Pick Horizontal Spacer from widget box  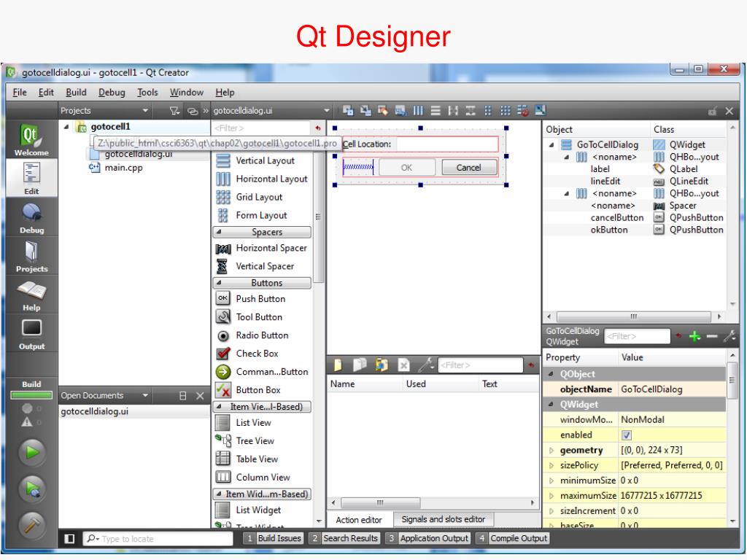click(x=261, y=248)
